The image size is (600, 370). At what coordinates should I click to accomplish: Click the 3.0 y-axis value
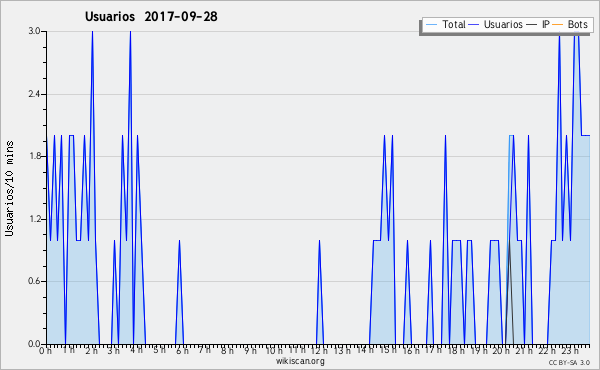tap(35, 31)
